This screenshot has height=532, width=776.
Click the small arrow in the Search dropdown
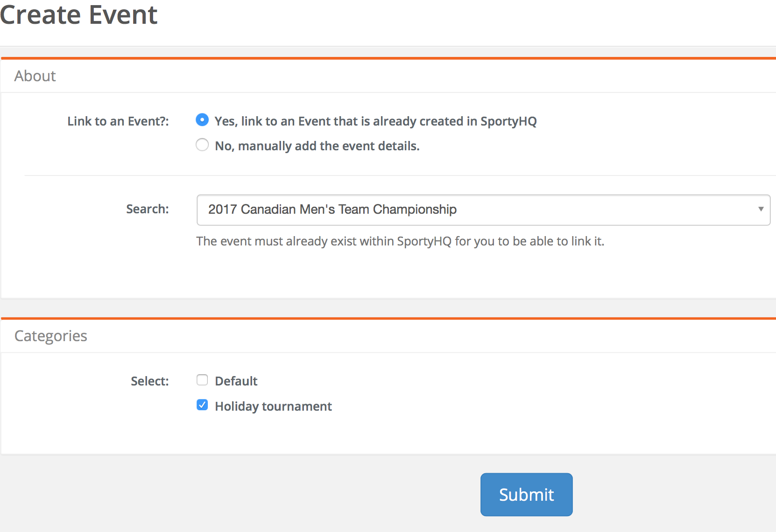coord(761,209)
